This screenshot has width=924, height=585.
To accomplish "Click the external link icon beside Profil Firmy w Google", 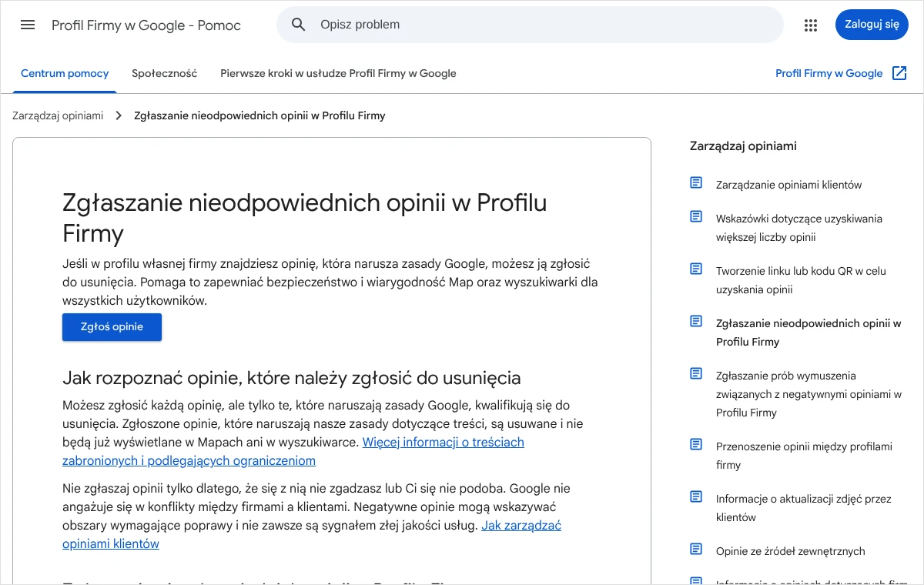I will 899,73.
